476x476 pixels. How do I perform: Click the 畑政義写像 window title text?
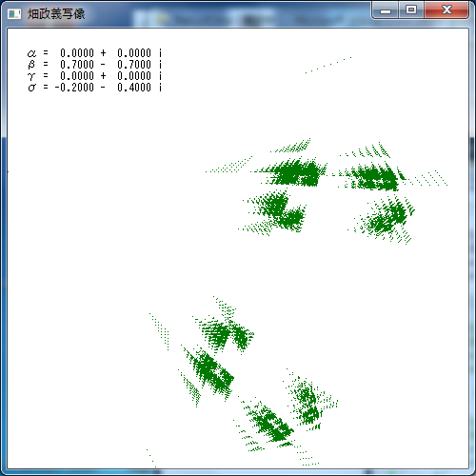[x=56, y=14]
